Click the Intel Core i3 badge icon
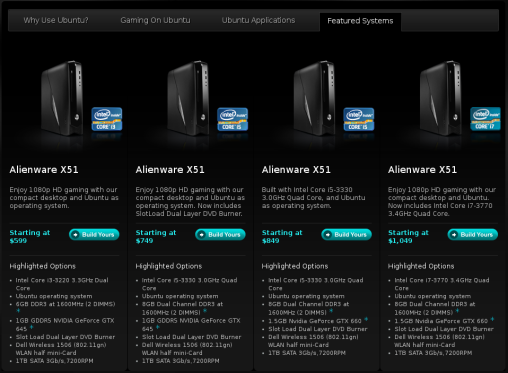 point(107,119)
